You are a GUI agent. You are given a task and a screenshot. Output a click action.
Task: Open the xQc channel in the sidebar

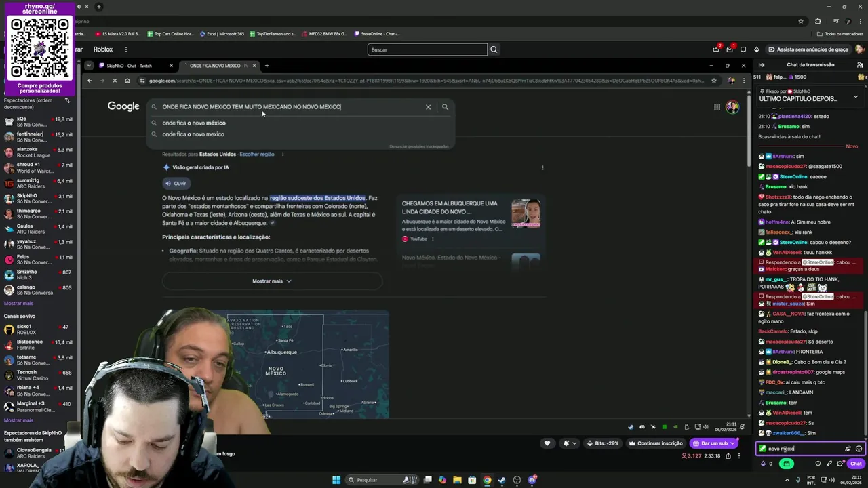click(37, 121)
